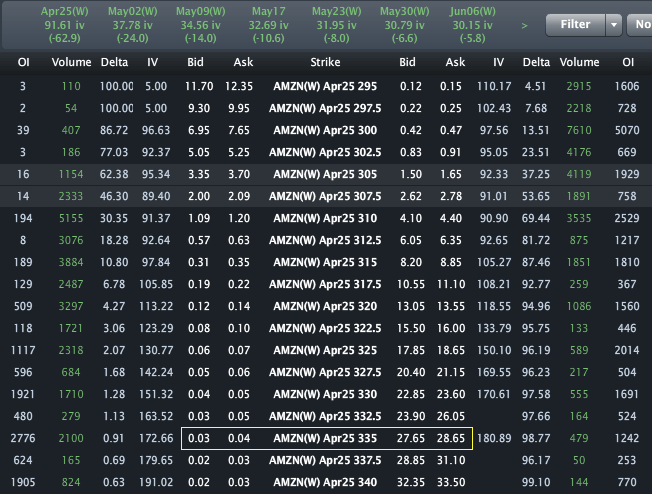
Task: Select the May02(W) 37.78 iv expiration tab
Action: click(132, 25)
